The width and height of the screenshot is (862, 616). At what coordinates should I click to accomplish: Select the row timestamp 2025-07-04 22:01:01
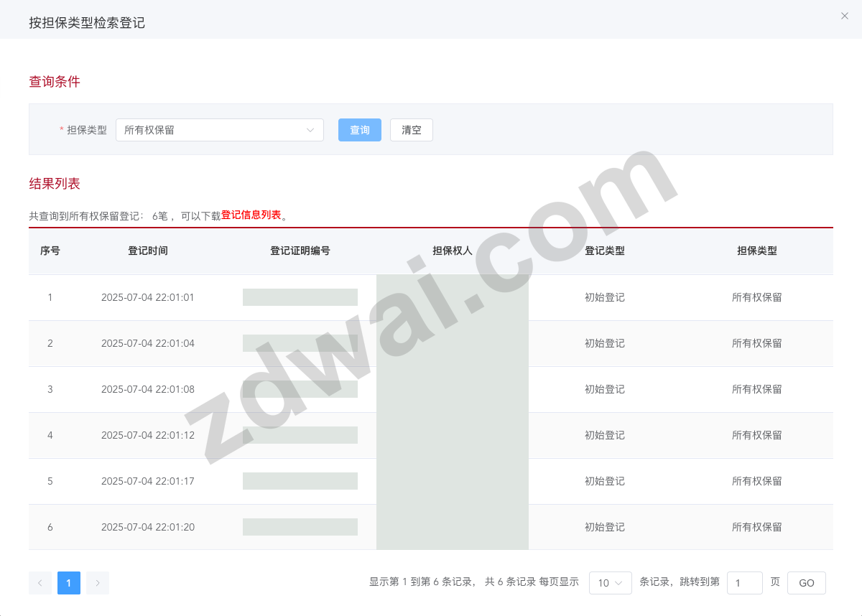coord(148,297)
